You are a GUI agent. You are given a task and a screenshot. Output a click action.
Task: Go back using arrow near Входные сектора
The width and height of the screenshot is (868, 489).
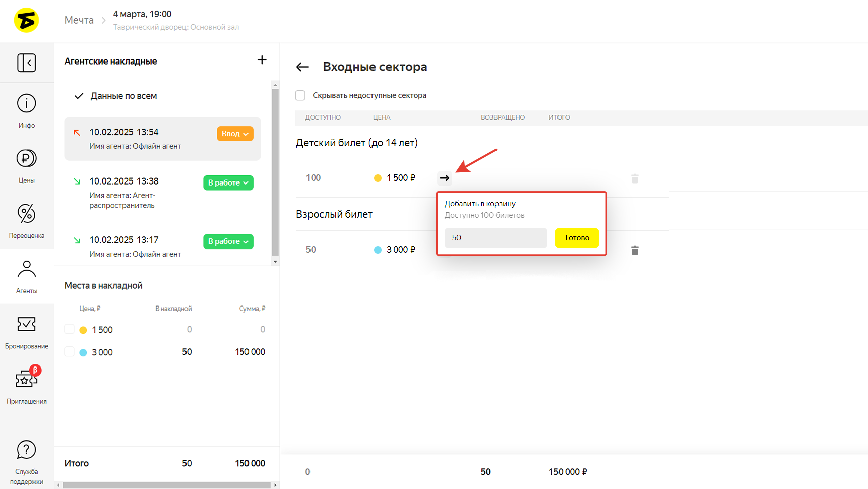(302, 67)
